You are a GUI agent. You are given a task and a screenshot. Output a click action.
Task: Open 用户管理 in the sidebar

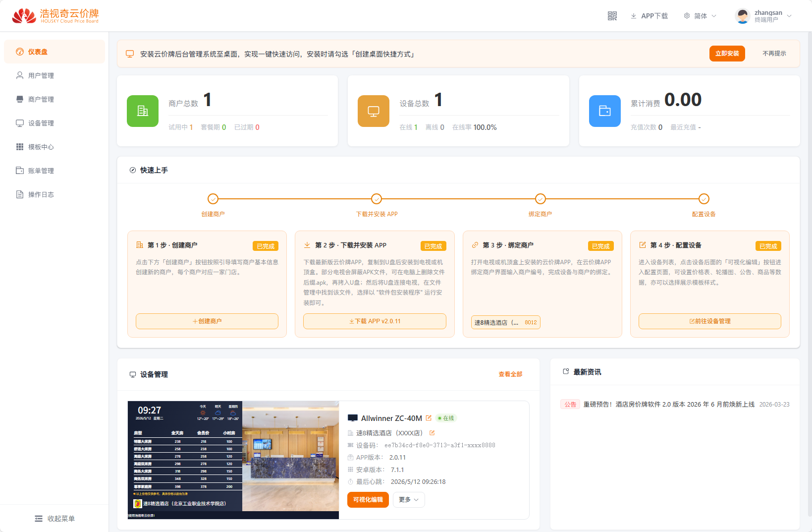54,75
